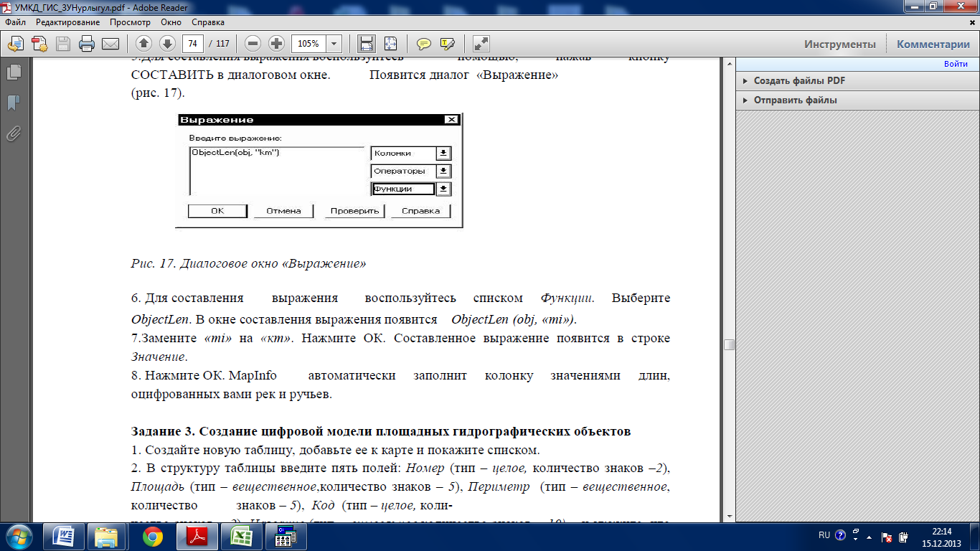Go to previous page arrow button
The image size is (980, 551).
(143, 43)
